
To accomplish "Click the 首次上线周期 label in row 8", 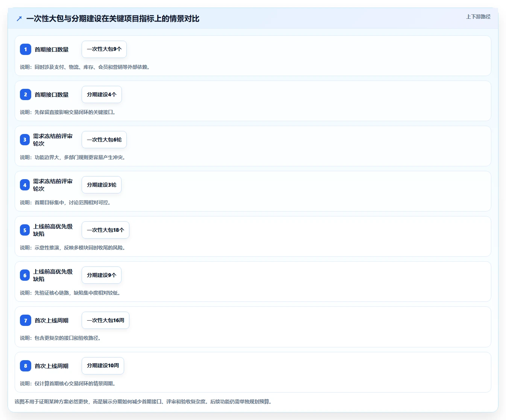I will 52,366.
